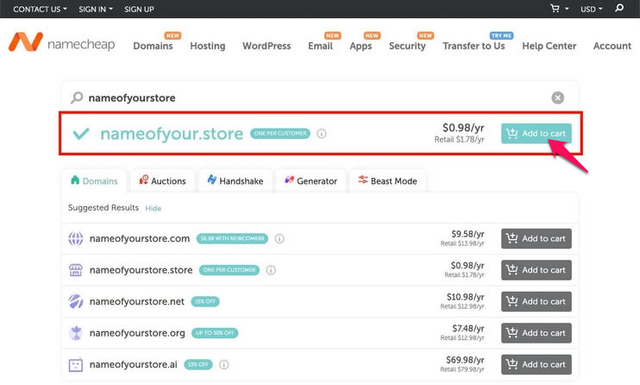Open the WordPress menu
This screenshot has height=385, width=640.
(267, 46)
